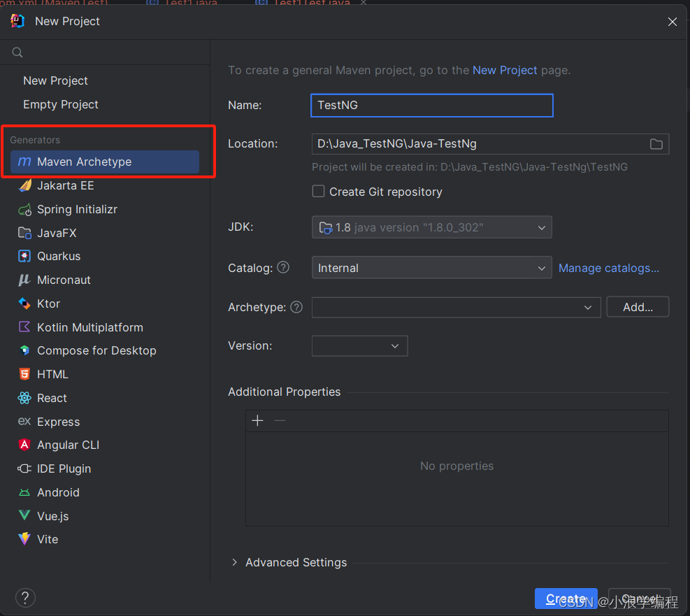Image resolution: width=690 pixels, height=616 pixels.
Task: Click the Name field containing TestNG
Action: click(432, 105)
